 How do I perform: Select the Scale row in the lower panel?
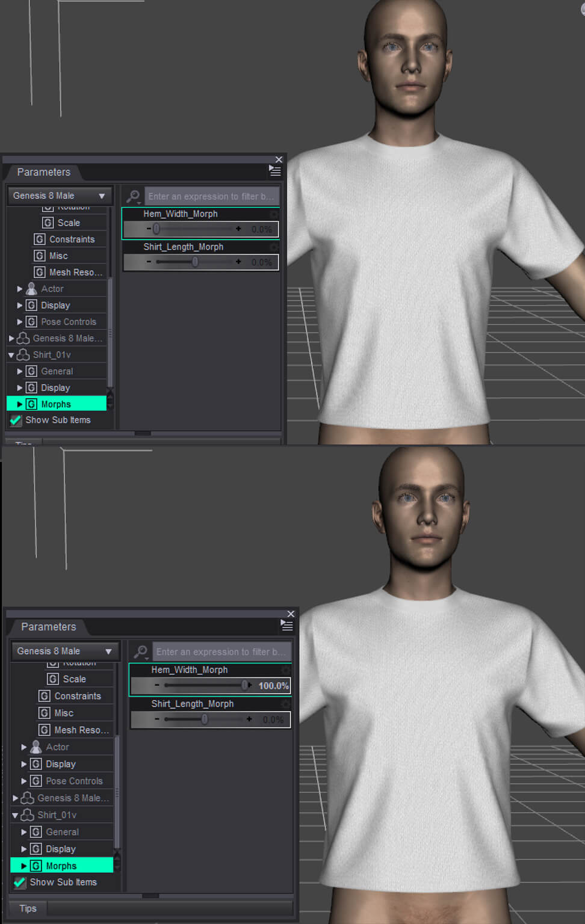pyautogui.click(x=75, y=679)
